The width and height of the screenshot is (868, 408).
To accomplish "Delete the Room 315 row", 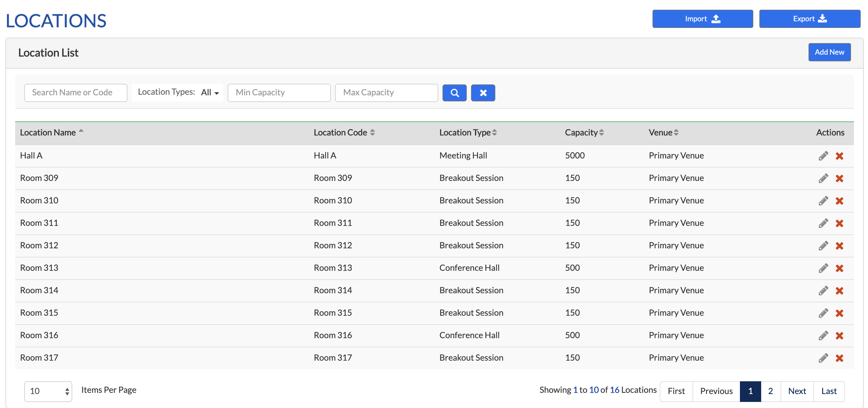I will click(x=839, y=313).
